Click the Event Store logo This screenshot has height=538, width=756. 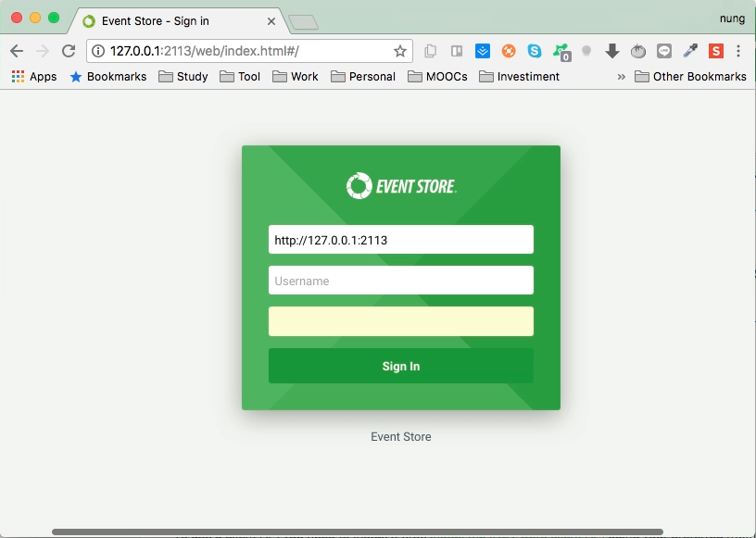click(401, 186)
